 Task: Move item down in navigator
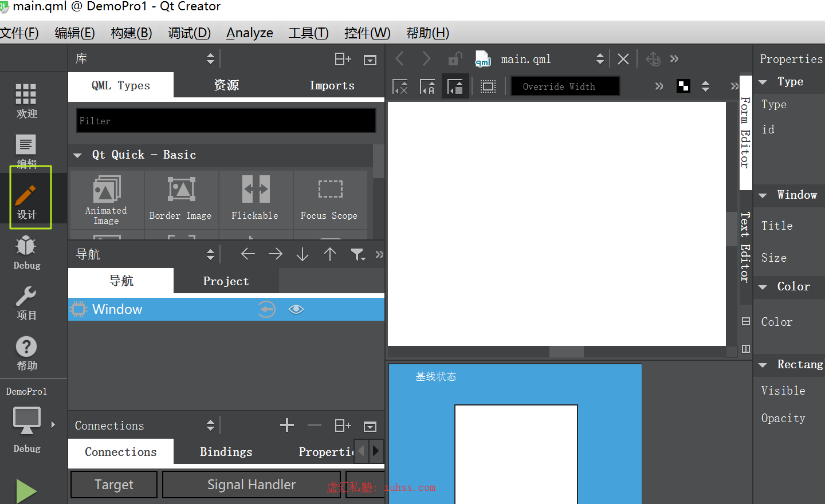[x=302, y=254]
